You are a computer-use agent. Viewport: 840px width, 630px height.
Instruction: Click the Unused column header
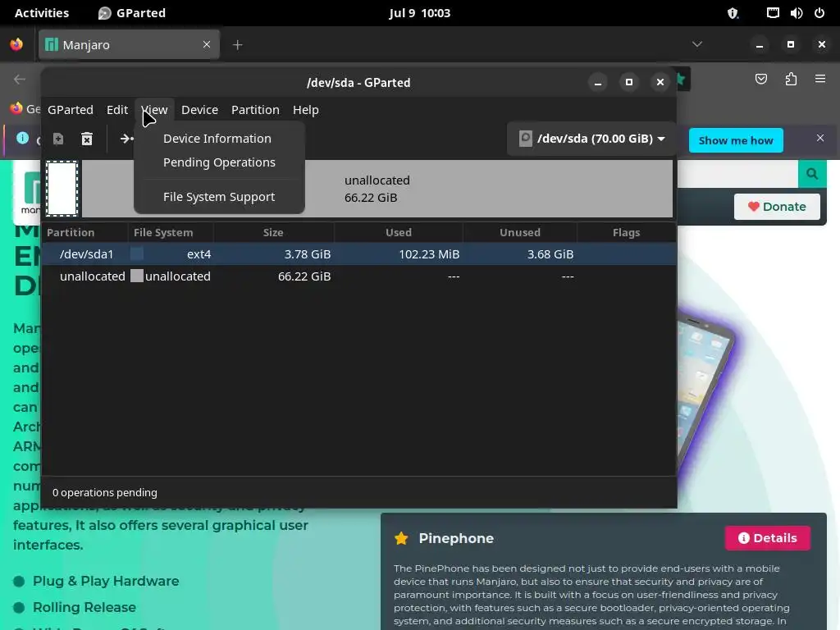click(520, 232)
